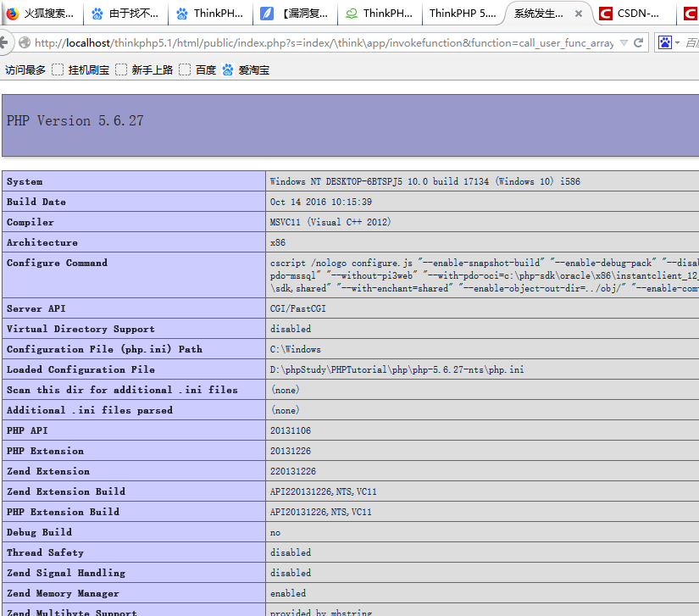
Task: Click the Firefox favicon on 火狐搜索 tab
Action: (x=15, y=14)
